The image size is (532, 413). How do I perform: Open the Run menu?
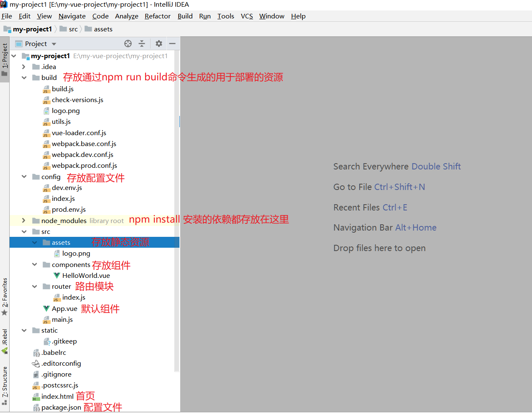coord(205,16)
